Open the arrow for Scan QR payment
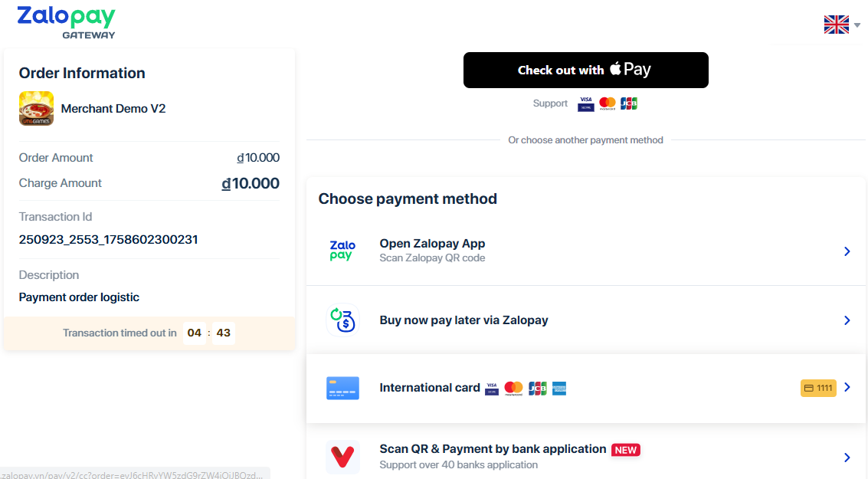Viewport: 868px width, 479px height. (x=847, y=458)
